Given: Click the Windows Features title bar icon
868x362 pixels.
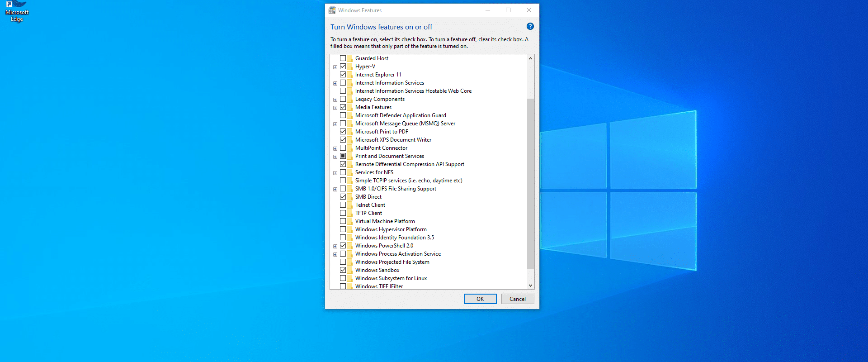Looking at the screenshot, I should pos(332,10).
